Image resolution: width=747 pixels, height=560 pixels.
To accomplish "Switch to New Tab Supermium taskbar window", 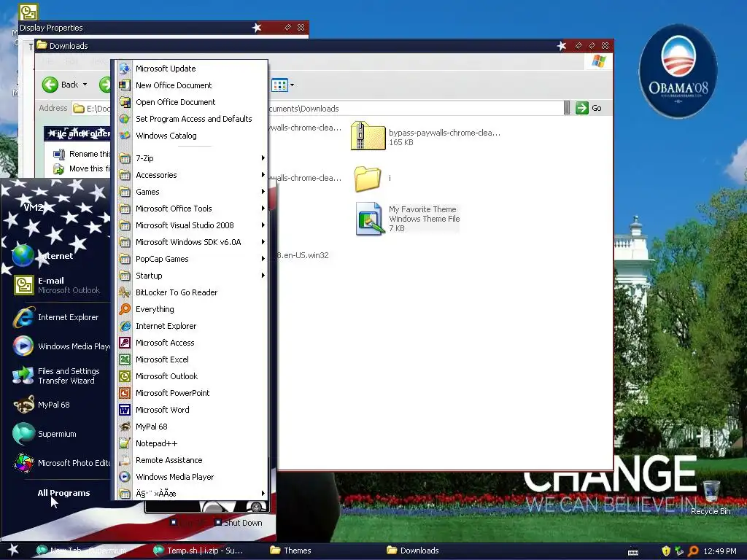I will 82,551.
